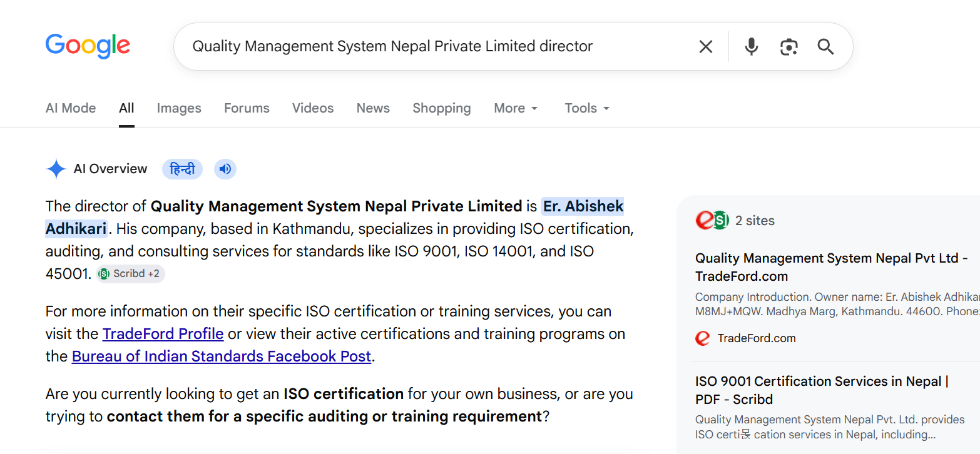Viewport: 980px width, 454px height.
Task: Clear the search query with the X icon
Action: [x=705, y=47]
